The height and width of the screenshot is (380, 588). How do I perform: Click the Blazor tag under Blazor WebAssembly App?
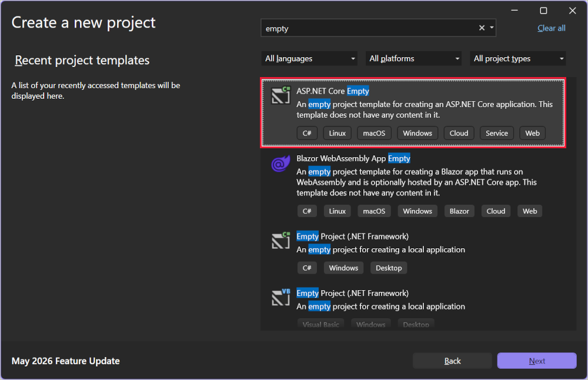pyautogui.click(x=459, y=211)
